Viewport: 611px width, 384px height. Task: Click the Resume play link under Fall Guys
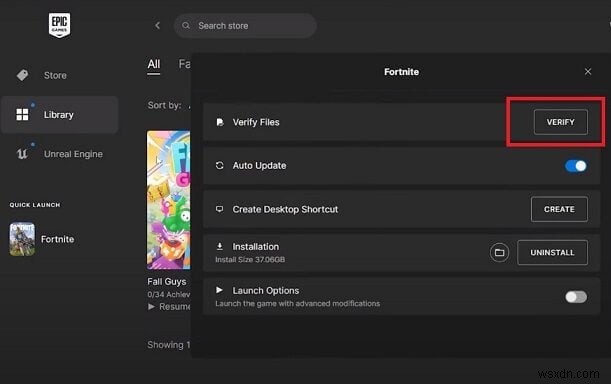(x=169, y=306)
